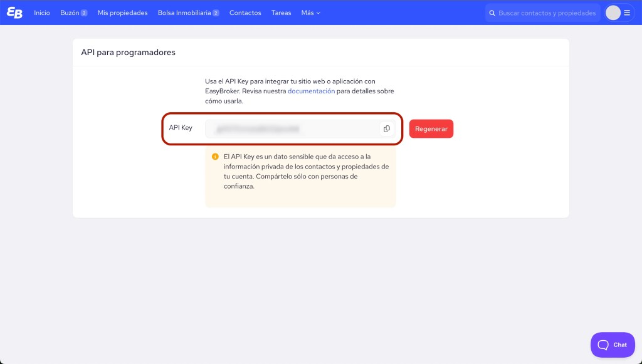The height and width of the screenshot is (364, 642).
Task: Open Mis propiedades in the navigation bar
Action: click(x=122, y=13)
